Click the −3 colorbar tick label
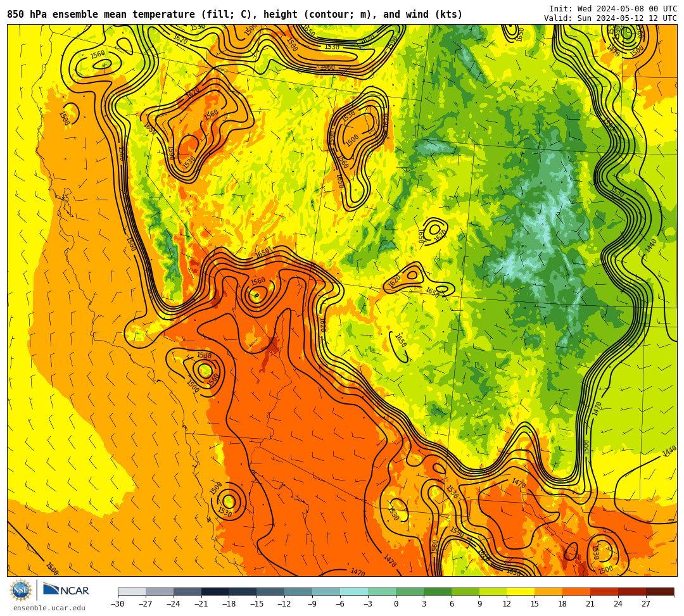This screenshot has width=684, height=616. tap(368, 604)
